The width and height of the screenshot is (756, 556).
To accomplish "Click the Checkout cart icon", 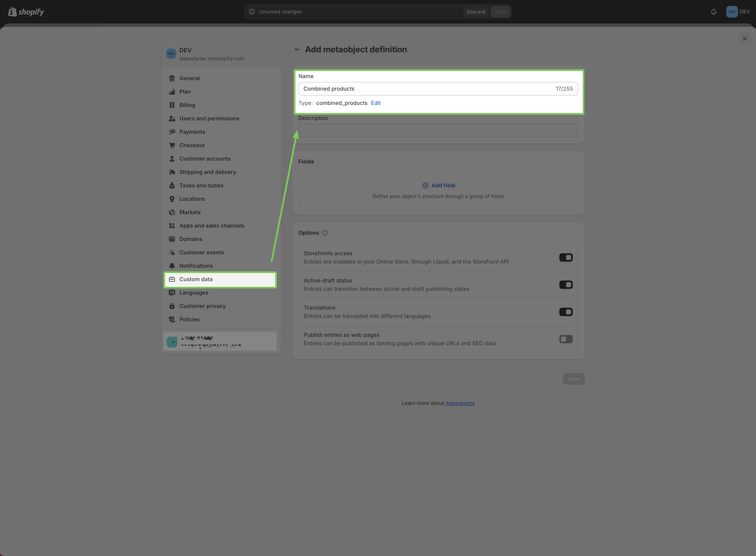I will point(172,145).
